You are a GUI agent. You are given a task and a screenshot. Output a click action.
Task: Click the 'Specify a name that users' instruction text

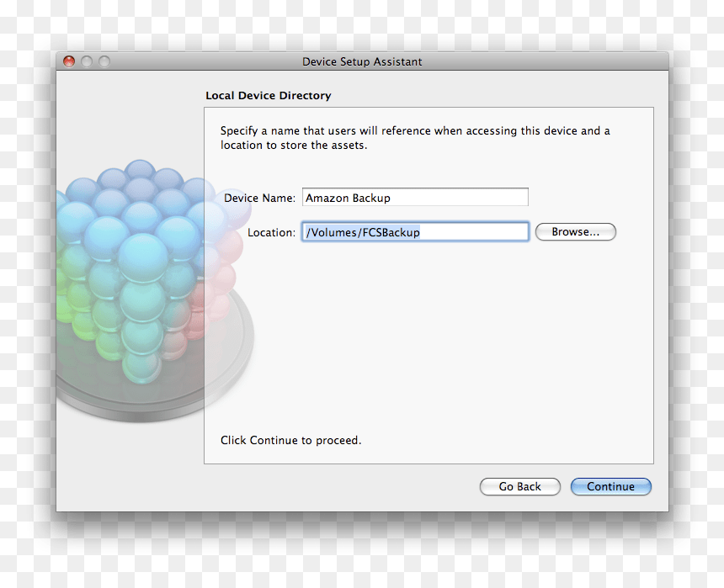coord(415,138)
